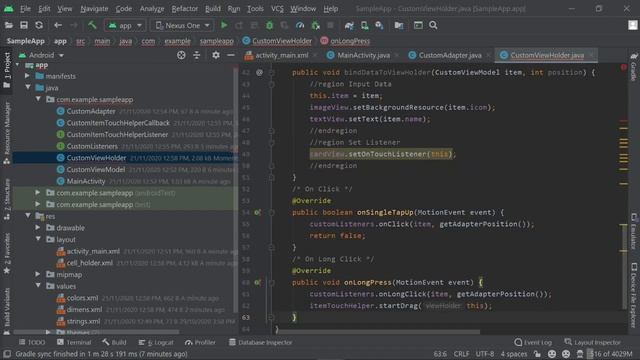640x360 pixels.
Task: Toggle the Structure tool window
Action: click(x=7, y=200)
